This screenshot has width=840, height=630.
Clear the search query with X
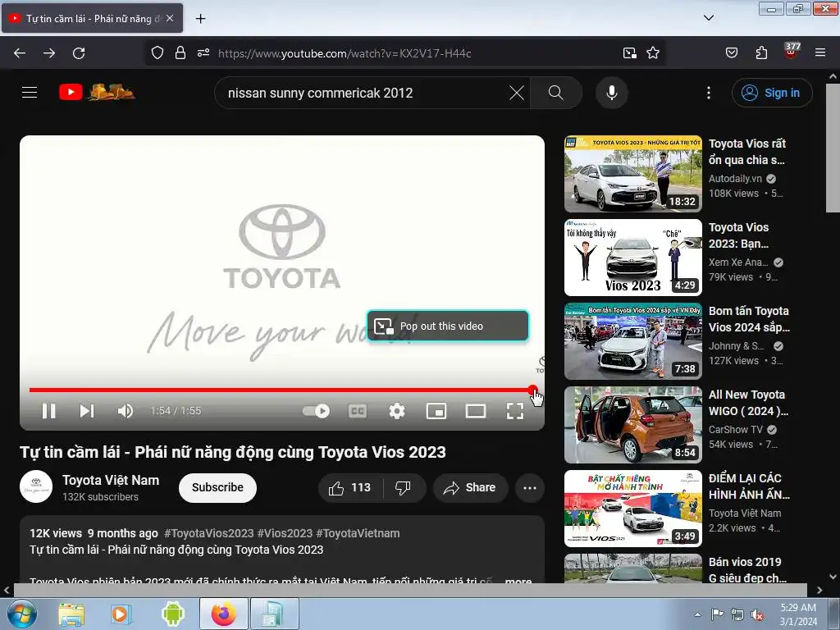click(x=517, y=93)
